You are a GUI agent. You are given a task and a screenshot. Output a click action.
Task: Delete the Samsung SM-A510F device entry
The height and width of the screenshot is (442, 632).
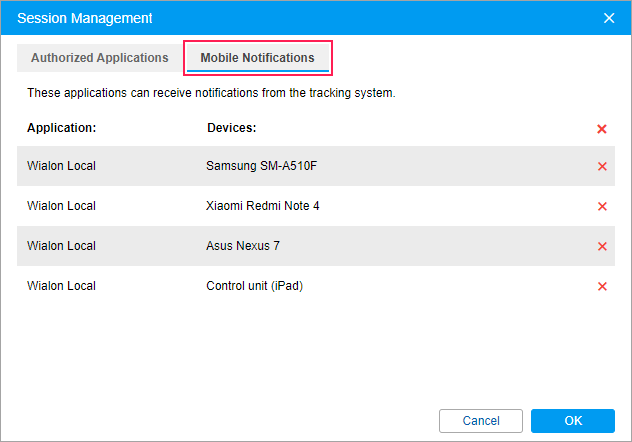click(602, 166)
